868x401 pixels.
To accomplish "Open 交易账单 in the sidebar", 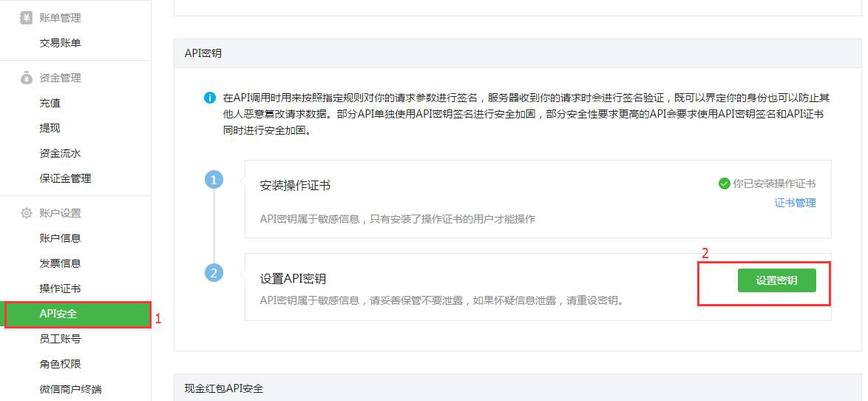I will click(x=61, y=43).
